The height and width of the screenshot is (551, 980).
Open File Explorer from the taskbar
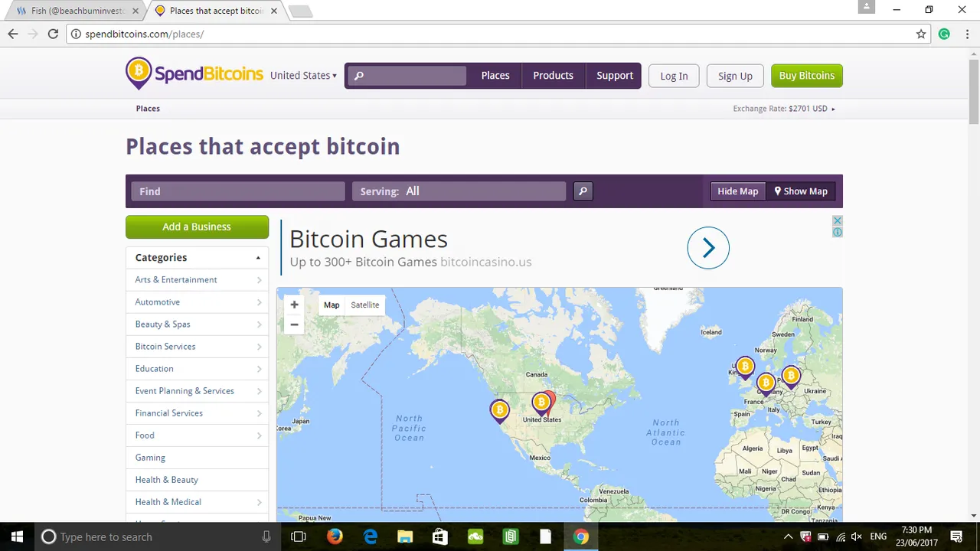tap(405, 536)
